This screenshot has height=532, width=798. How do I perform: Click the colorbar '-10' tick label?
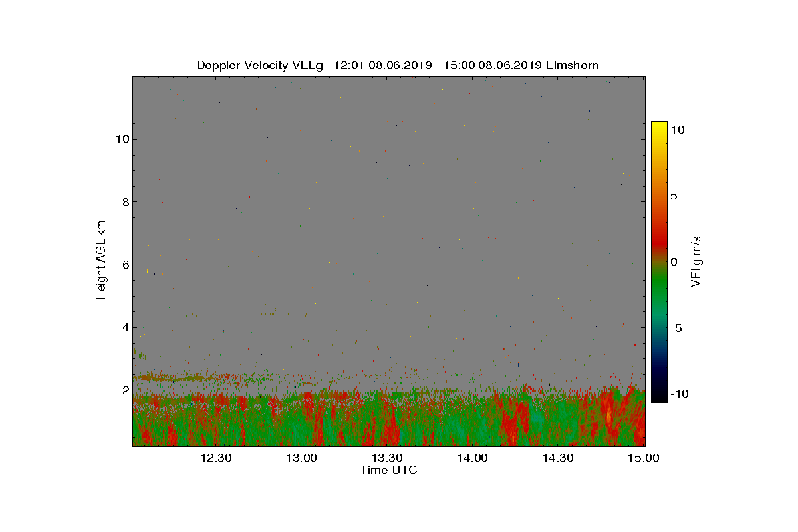click(679, 394)
